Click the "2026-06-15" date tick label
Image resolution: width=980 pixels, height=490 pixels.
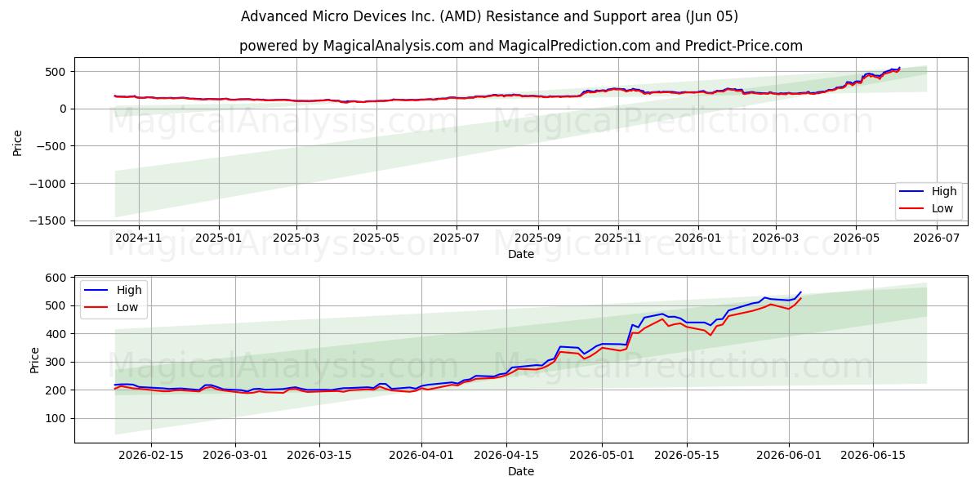(x=872, y=455)
